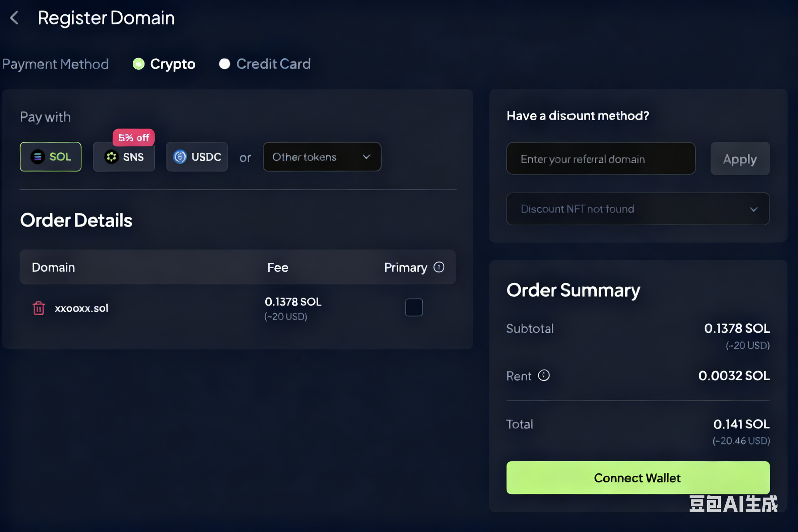Image resolution: width=798 pixels, height=532 pixels.
Task: Choose USDC as the payment token
Action: pos(197,157)
